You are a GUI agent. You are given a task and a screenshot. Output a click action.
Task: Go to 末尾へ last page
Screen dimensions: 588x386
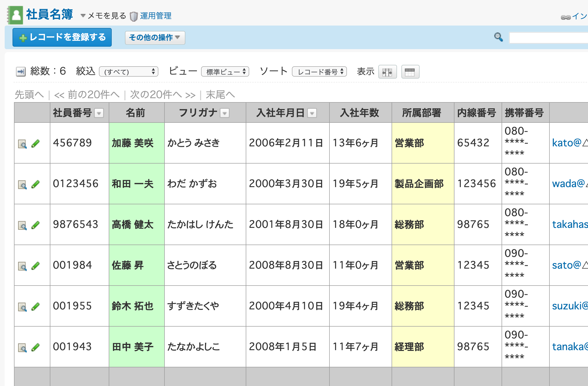220,95
